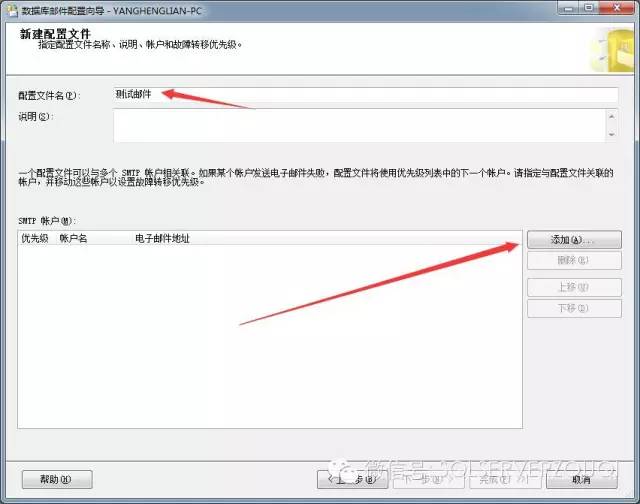The height and width of the screenshot is (504, 640).
Task: Click the 配置文件名(P) label
Action: point(49,95)
